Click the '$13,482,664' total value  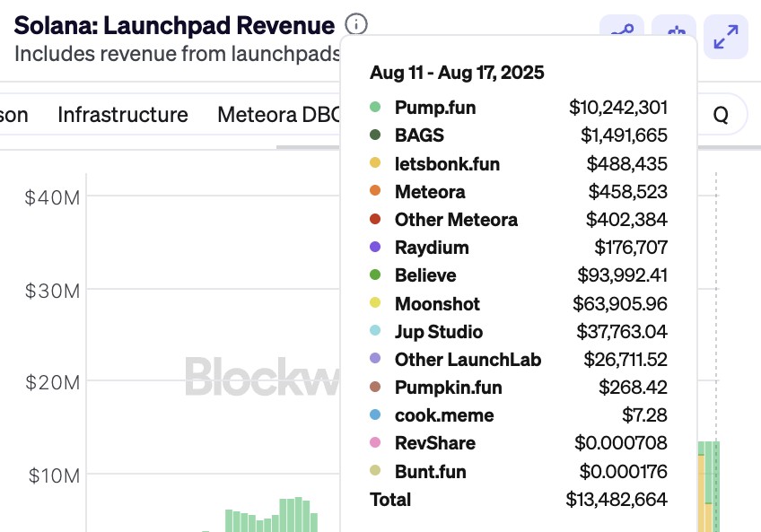click(617, 500)
